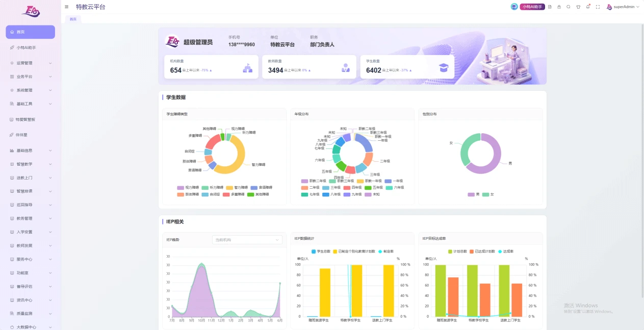Toggle fullscreen mode icon

(x=598, y=7)
